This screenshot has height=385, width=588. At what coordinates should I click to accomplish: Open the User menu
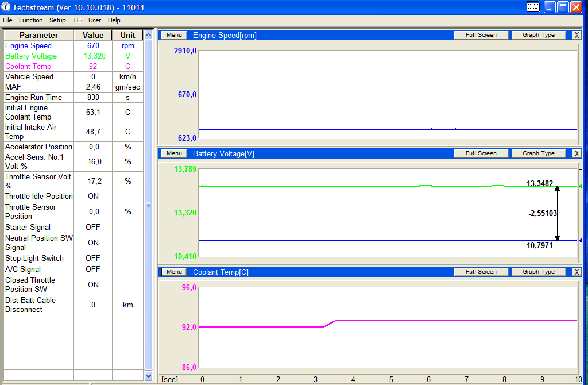pos(95,20)
